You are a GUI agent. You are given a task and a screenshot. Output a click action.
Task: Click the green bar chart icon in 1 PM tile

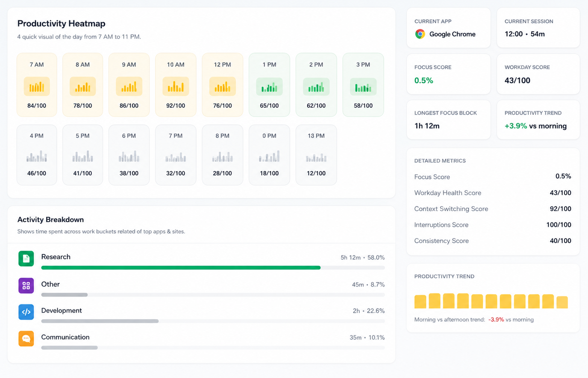269,86
